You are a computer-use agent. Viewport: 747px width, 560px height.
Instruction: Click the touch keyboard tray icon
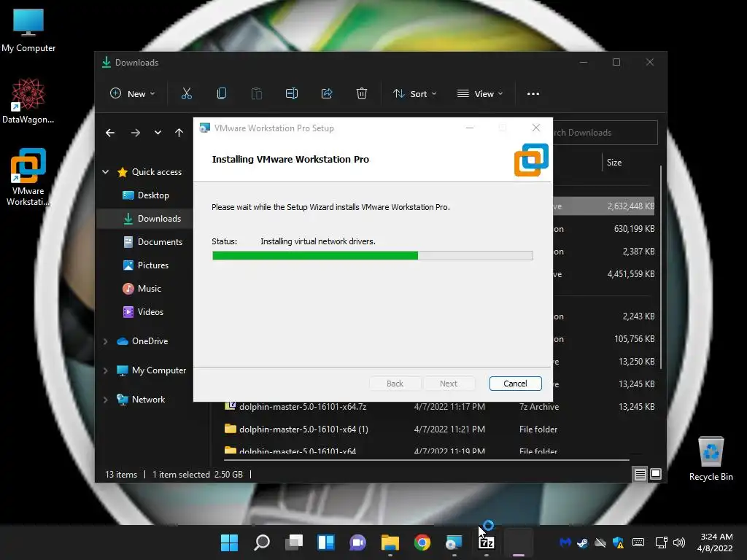[x=638, y=542]
